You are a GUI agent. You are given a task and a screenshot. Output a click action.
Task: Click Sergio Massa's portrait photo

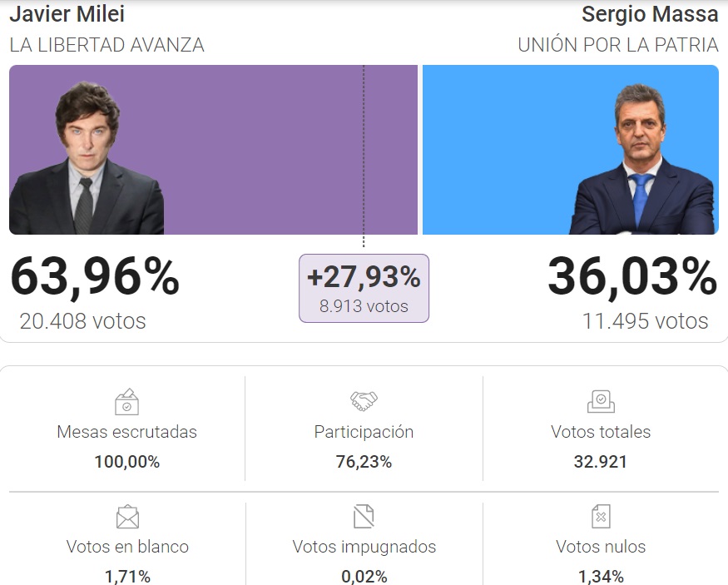642,159
